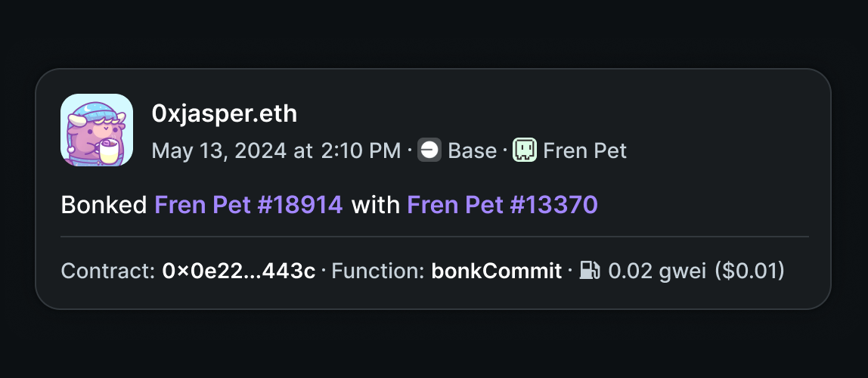Click the 0.02 gwei gas value
The image size is (868, 378).
(x=657, y=271)
